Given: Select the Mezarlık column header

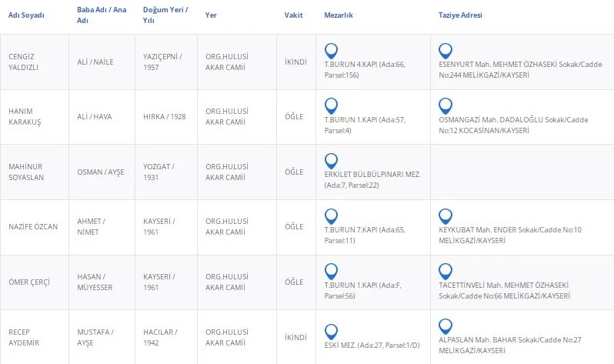Looking at the screenshot, I should click(x=339, y=15).
